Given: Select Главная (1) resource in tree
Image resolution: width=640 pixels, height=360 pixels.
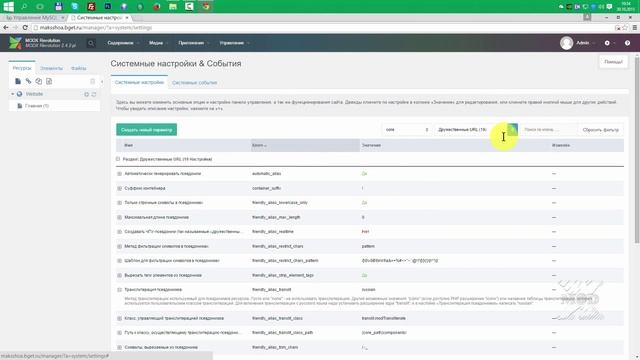Looking at the screenshot, I should [x=37, y=106].
